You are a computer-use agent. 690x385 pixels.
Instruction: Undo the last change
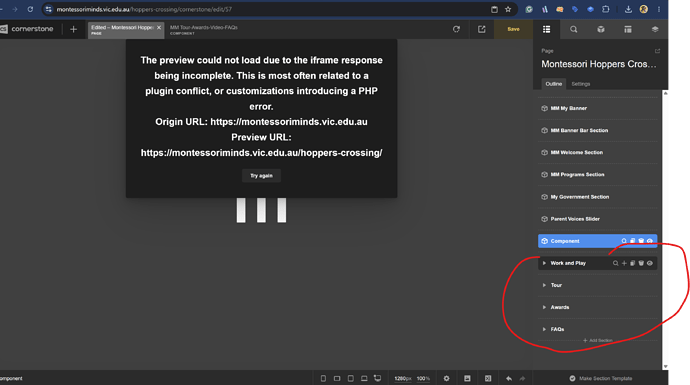(x=509, y=378)
